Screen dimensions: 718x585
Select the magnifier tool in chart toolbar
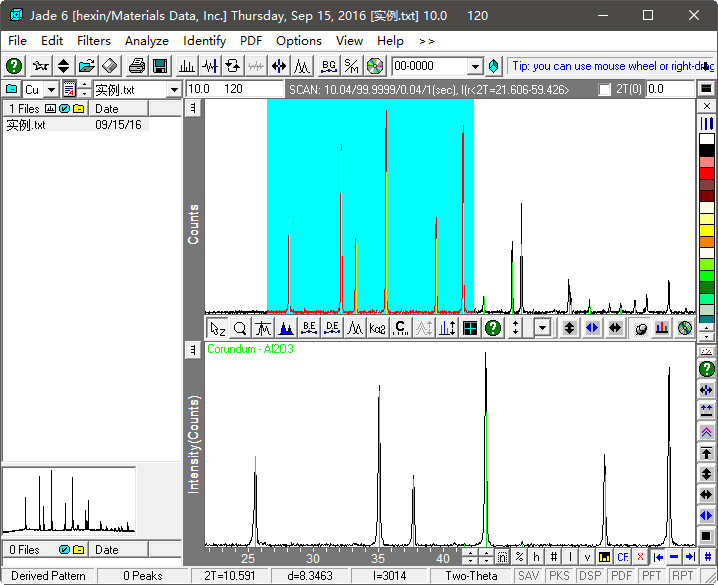coord(240,328)
